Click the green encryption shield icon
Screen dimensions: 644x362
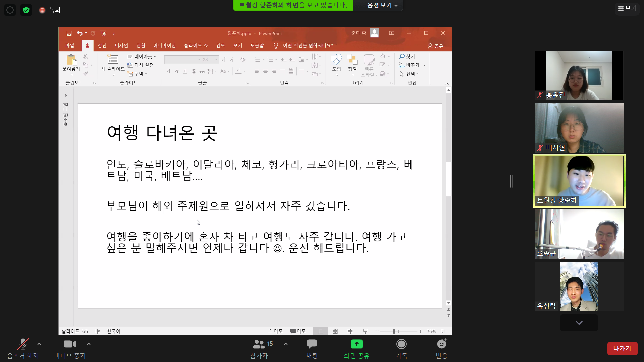point(26,10)
